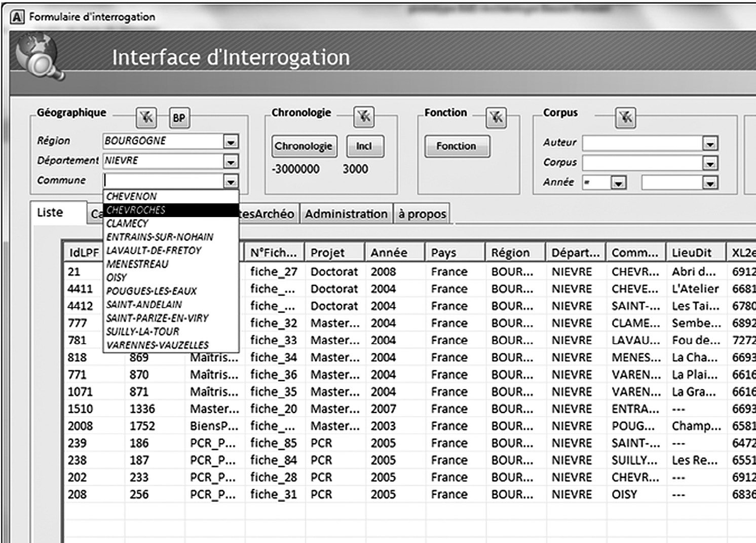Click the Projet column header

[335, 252]
